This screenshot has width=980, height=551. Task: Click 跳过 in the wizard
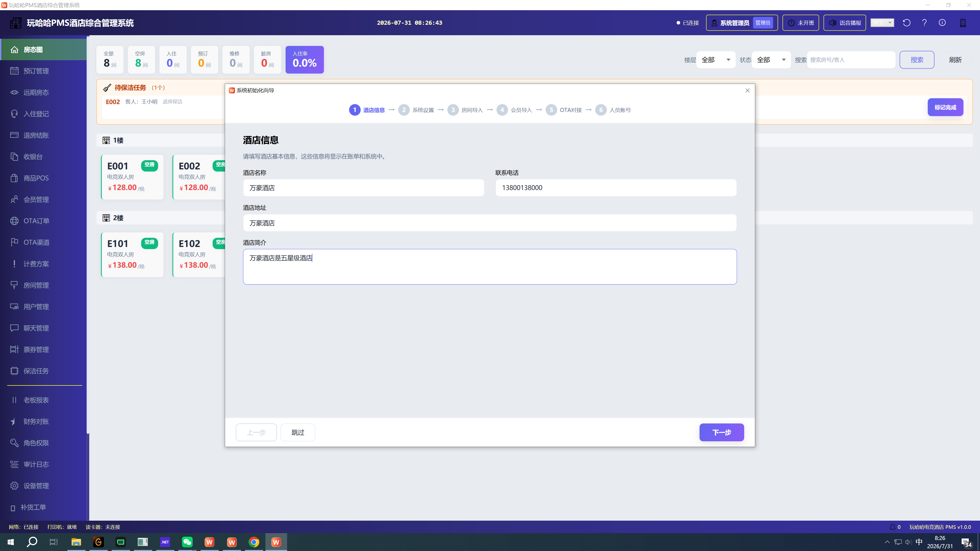pyautogui.click(x=298, y=432)
